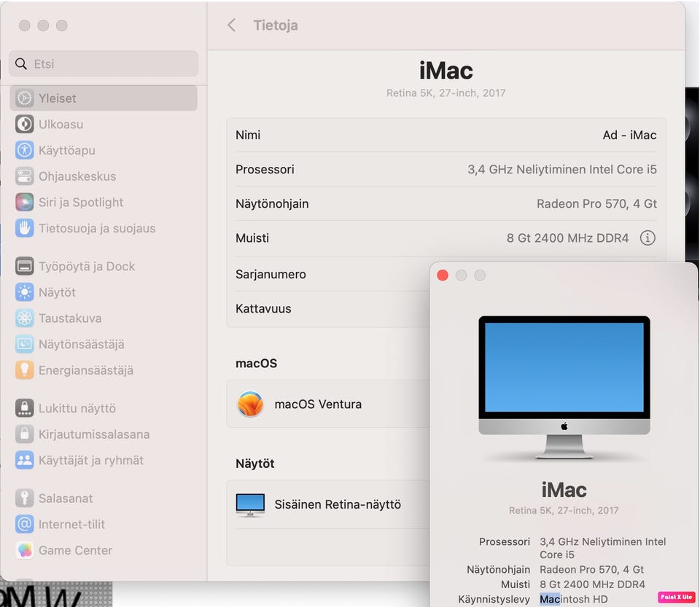Click the Sarjanumero row label
Viewport: 700px width, 607px height.
(271, 274)
